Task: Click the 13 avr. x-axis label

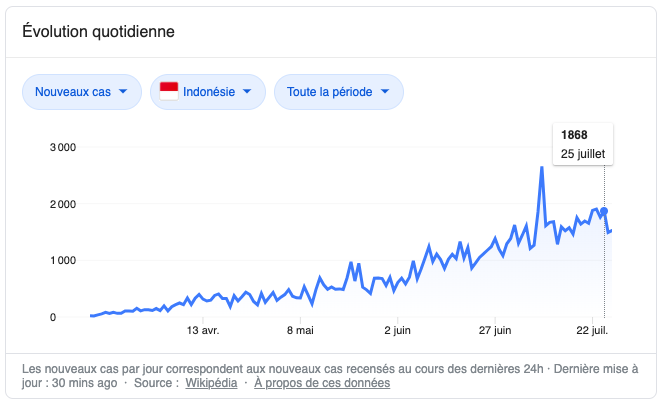Action: coord(203,329)
